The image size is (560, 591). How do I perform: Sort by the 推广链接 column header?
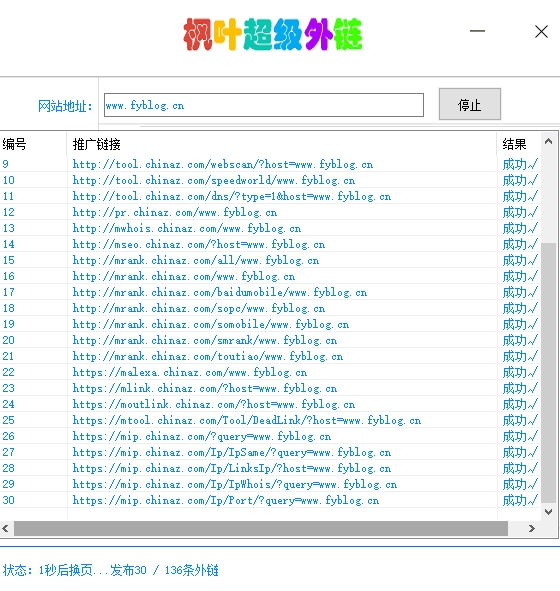coord(282,144)
